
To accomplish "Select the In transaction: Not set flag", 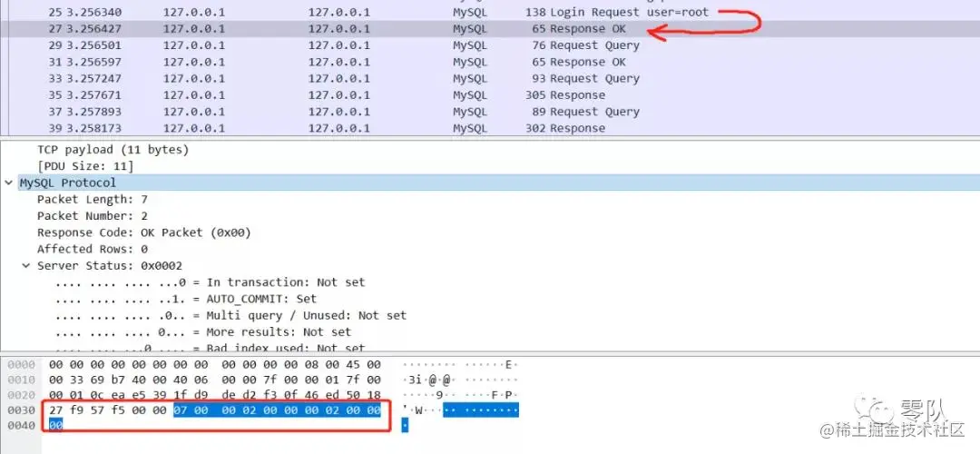I will point(210,282).
